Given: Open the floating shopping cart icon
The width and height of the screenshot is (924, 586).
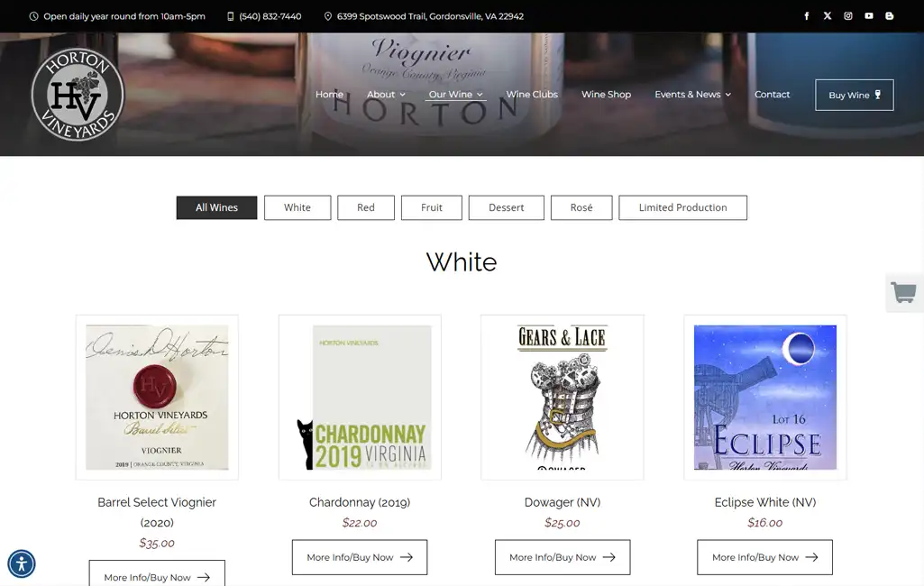Looking at the screenshot, I should click(x=904, y=292).
